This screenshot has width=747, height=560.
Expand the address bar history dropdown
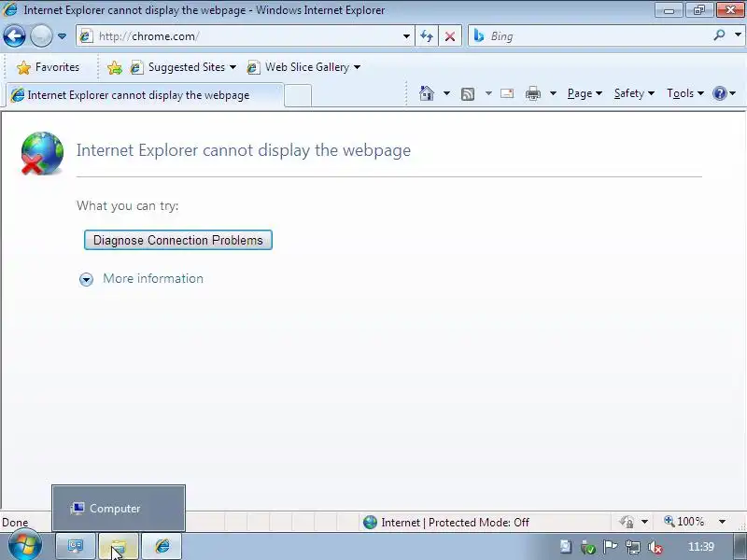point(406,36)
